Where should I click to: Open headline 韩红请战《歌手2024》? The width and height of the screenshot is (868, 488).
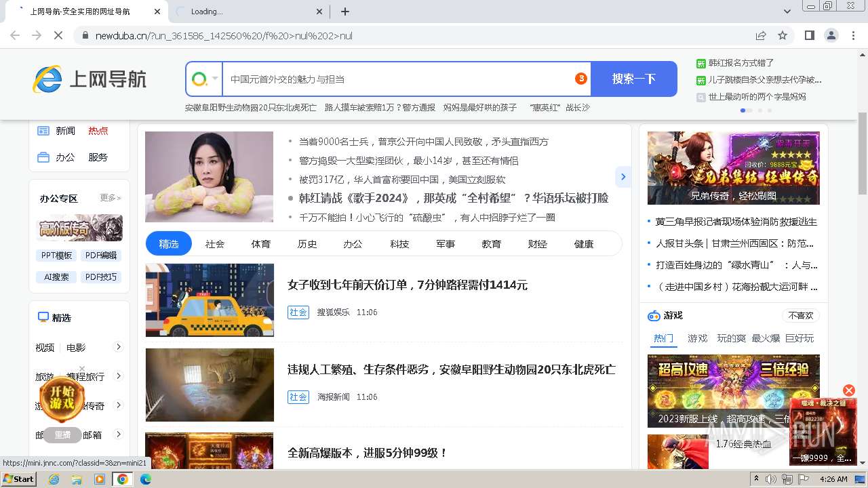(x=454, y=199)
